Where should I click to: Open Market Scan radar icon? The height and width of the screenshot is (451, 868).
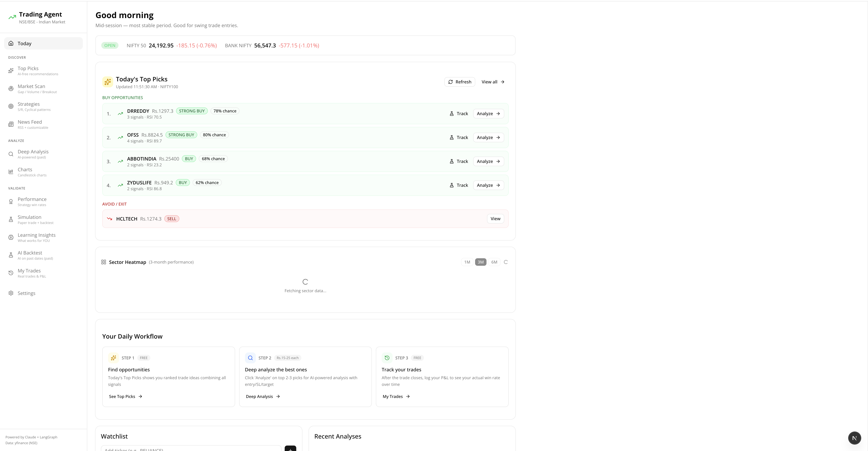point(11,89)
